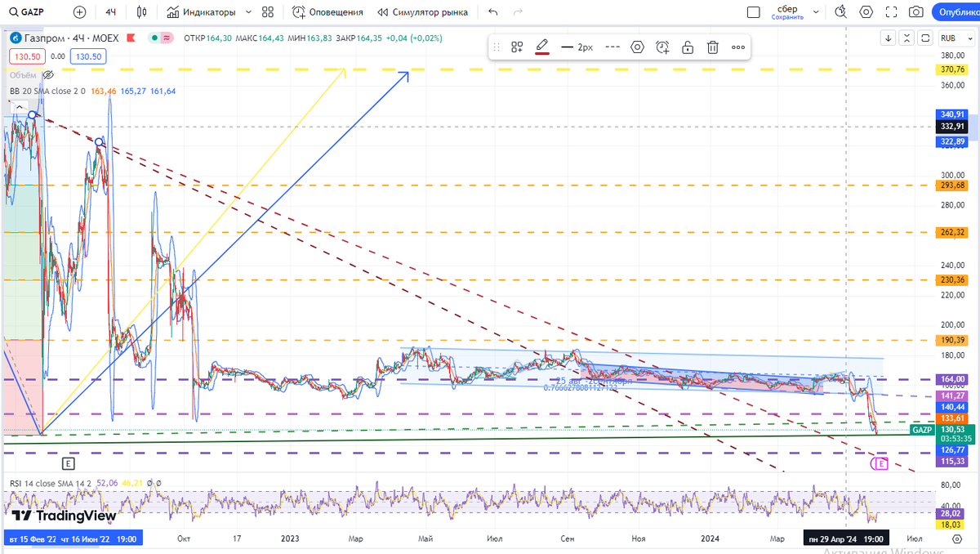Change the 4Ч chart interval
The image size is (980, 554).
tap(111, 12)
